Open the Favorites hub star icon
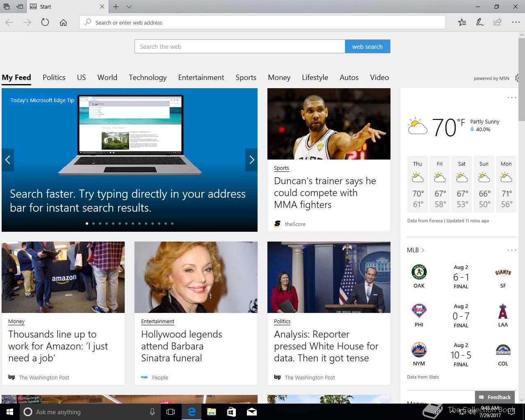 pyautogui.click(x=462, y=23)
